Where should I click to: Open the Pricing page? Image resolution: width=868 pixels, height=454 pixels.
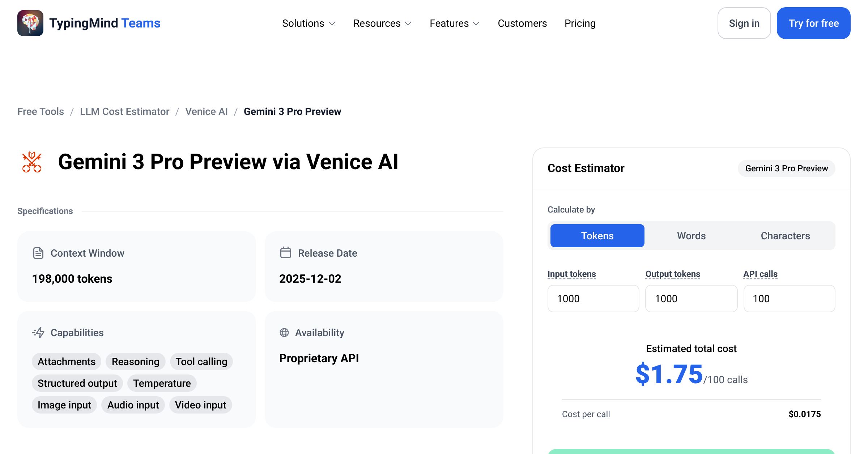580,23
